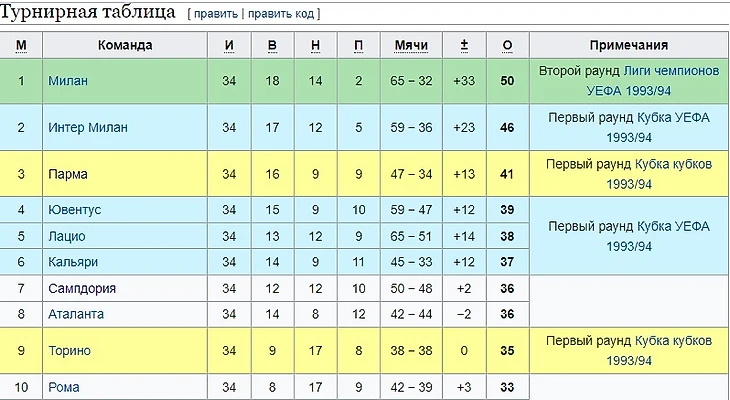Open the Лацио team link
Viewport: 730px width, 400px height.
(66, 237)
